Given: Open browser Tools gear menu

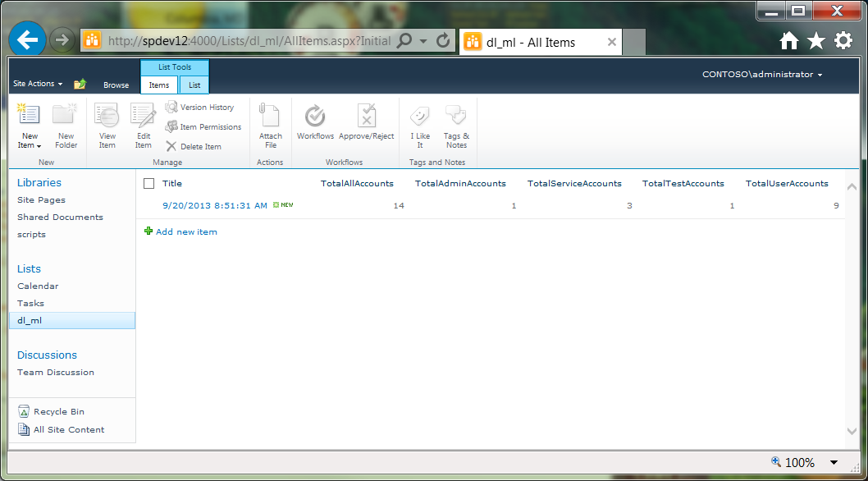Looking at the screenshot, I should (843, 40).
